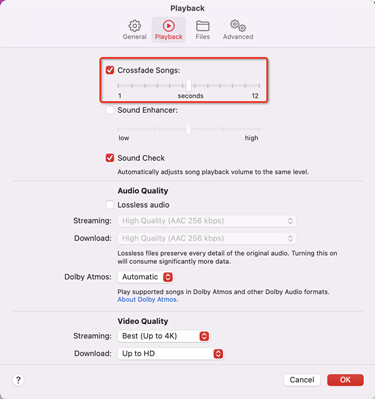Select the Playback preferences tab
This screenshot has width=375, height=399.
[x=169, y=30]
